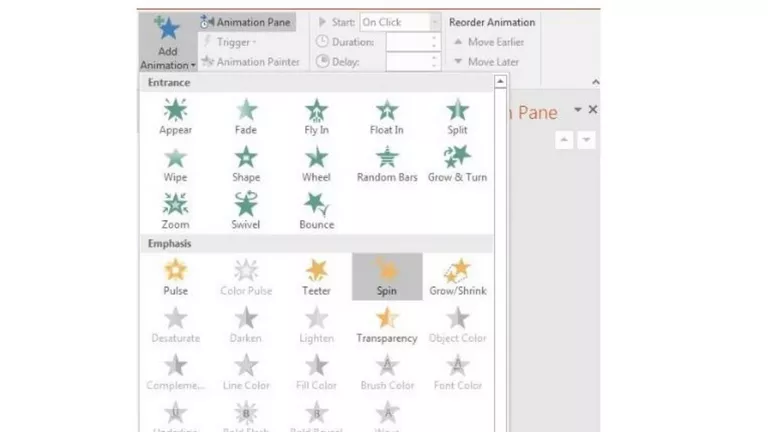Image resolution: width=768 pixels, height=432 pixels.
Task: Click the Delay input field
Action: [x=413, y=62]
